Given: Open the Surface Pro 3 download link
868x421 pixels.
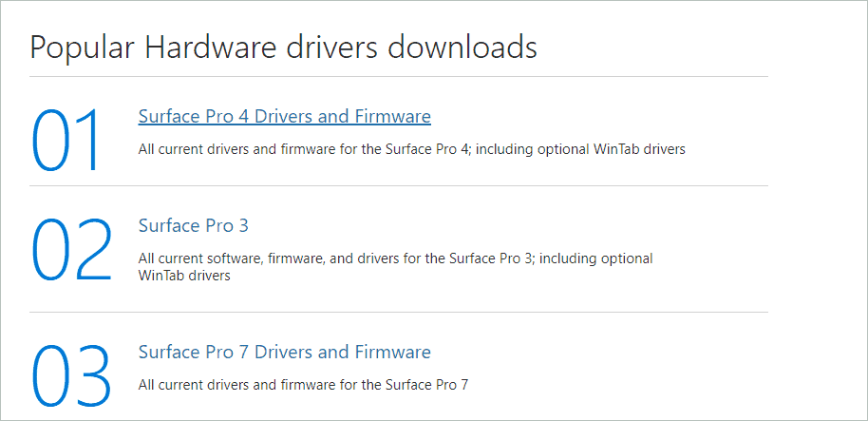Looking at the screenshot, I should point(193,226).
